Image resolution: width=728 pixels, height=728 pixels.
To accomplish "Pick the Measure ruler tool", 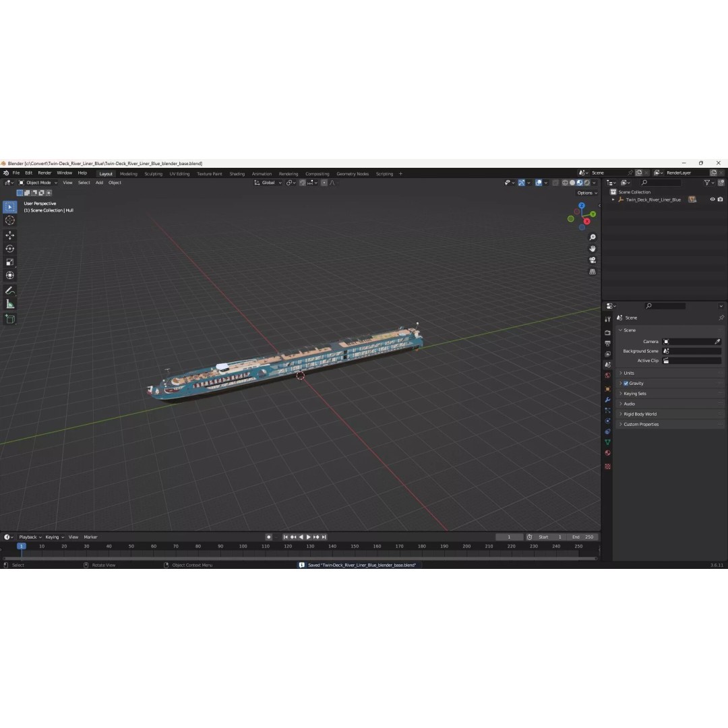I will (x=9, y=304).
